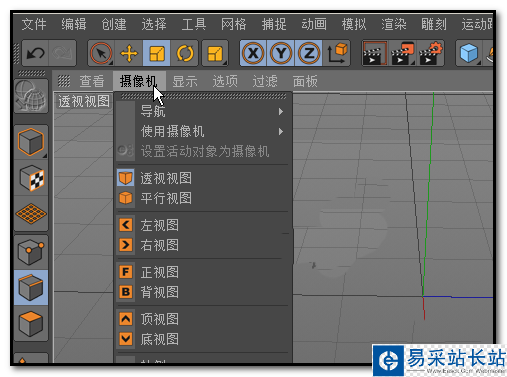The width and height of the screenshot is (507, 377).
Task: Open the 模拟 menu
Action: click(354, 24)
